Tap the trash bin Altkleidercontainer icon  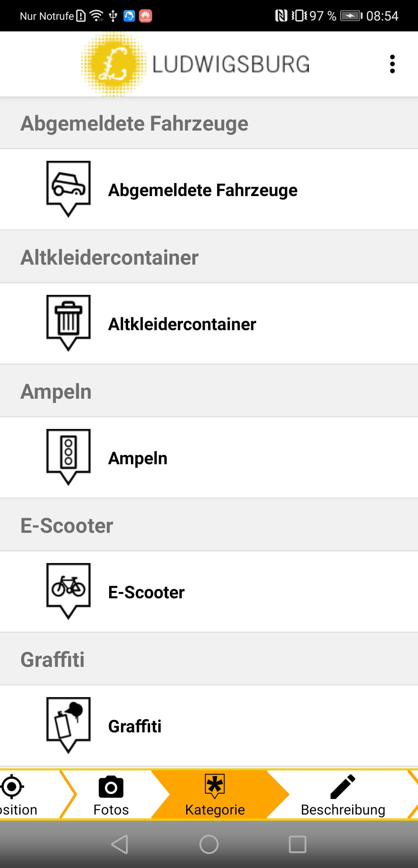[69, 323]
